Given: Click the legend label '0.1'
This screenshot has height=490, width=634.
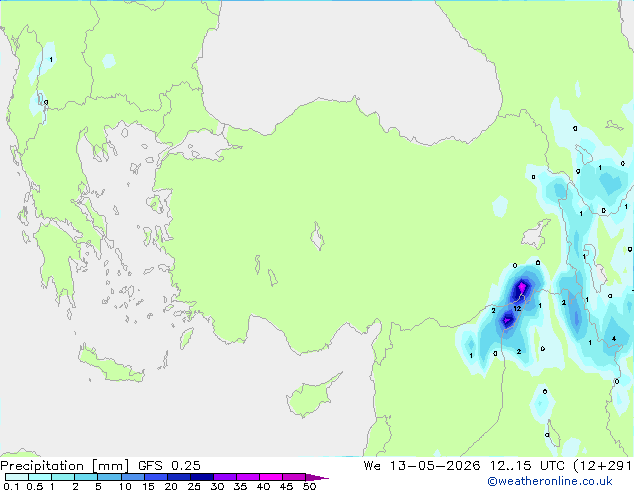Looking at the screenshot, I should click(11, 486).
